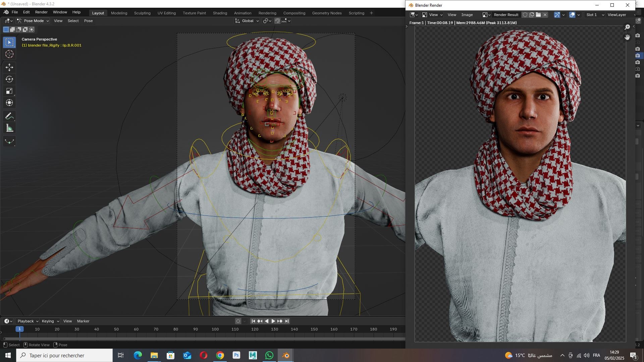The image size is (644, 362).
Task: Switch to the Shading workspace tab
Action: pyautogui.click(x=220, y=13)
